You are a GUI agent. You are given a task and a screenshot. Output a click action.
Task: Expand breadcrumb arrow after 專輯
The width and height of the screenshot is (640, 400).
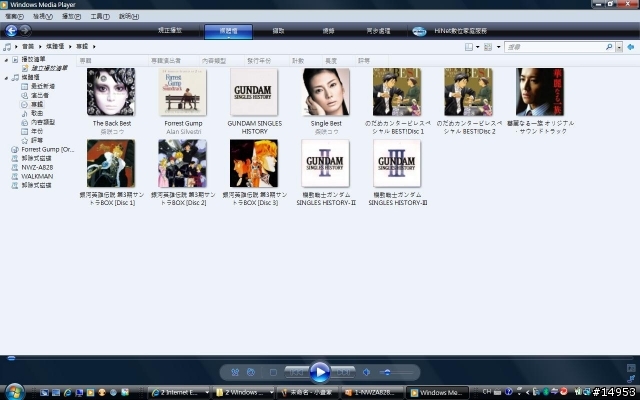94,47
